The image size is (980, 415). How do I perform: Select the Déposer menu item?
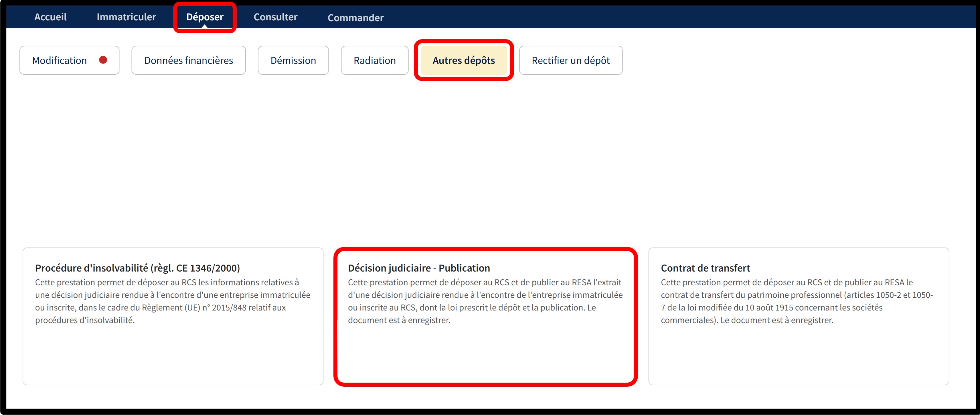coord(205,17)
